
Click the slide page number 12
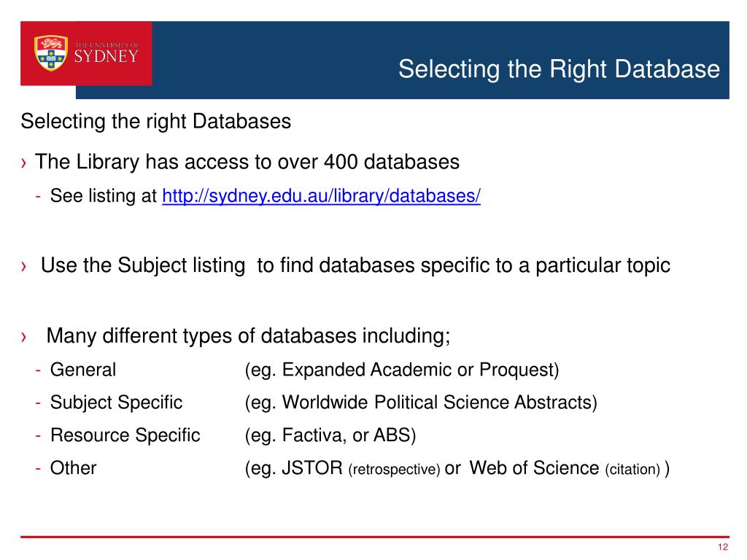(723, 548)
